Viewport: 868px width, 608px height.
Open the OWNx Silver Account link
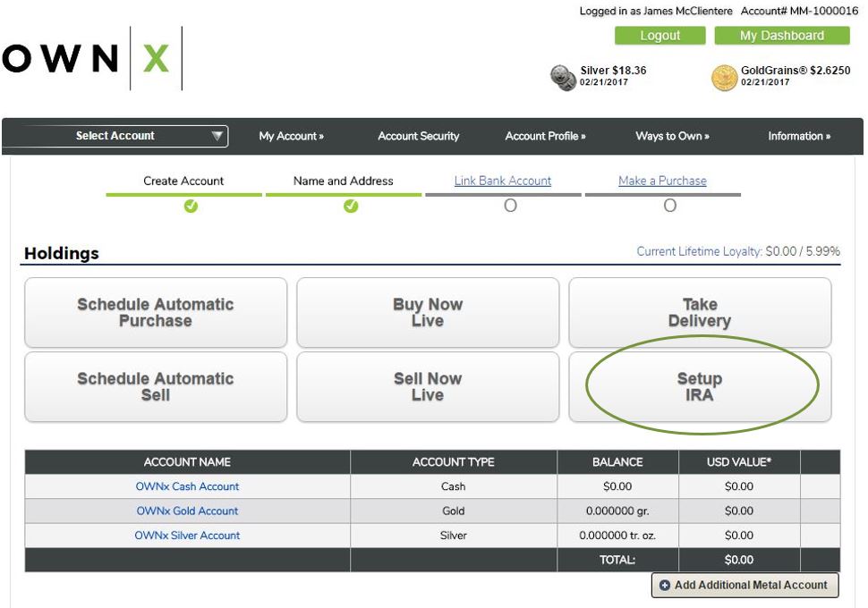pyautogui.click(x=187, y=535)
